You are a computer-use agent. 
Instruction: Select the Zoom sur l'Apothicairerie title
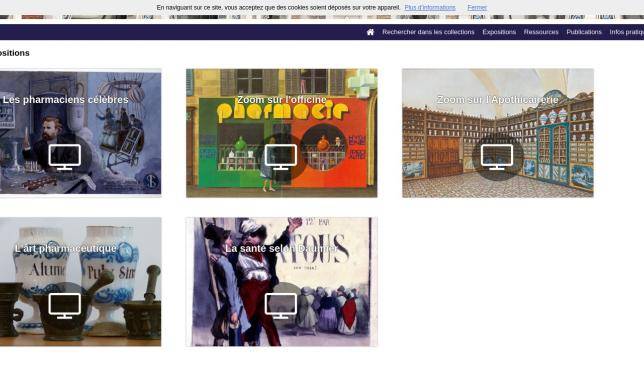tap(497, 100)
